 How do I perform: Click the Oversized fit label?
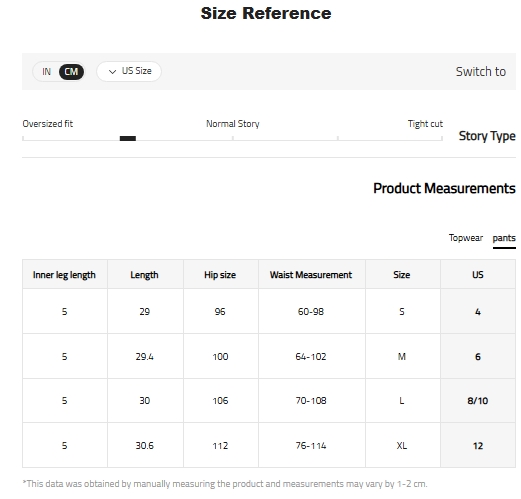click(x=48, y=124)
